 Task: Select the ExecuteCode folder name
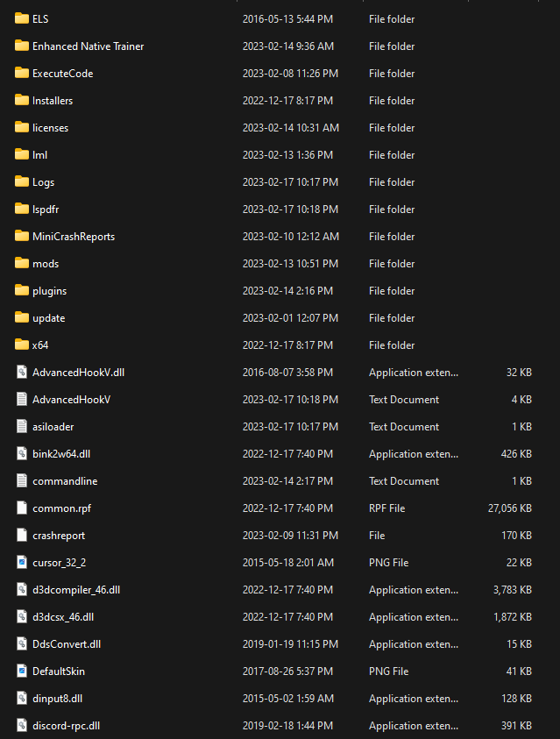tap(62, 74)
